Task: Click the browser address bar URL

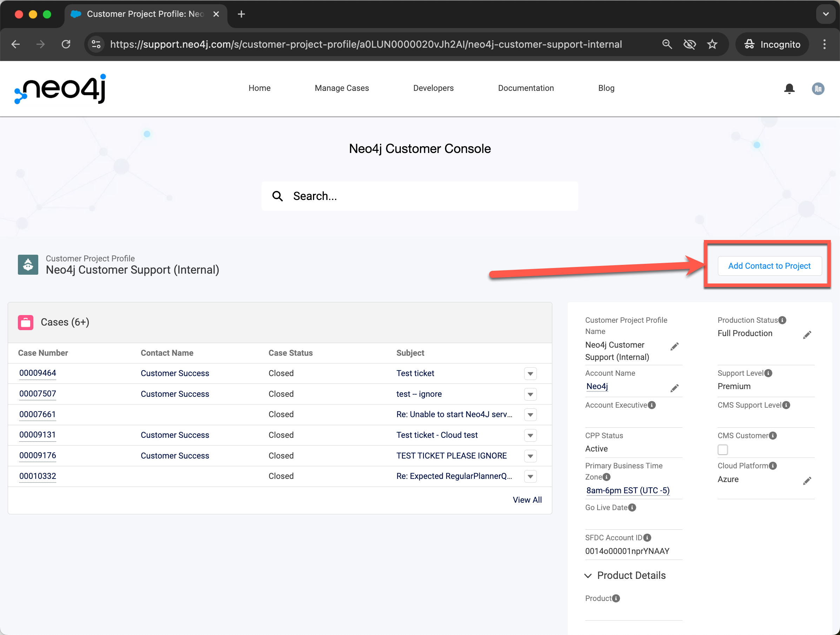Action: pyautogui.click(x=366, y=45)
